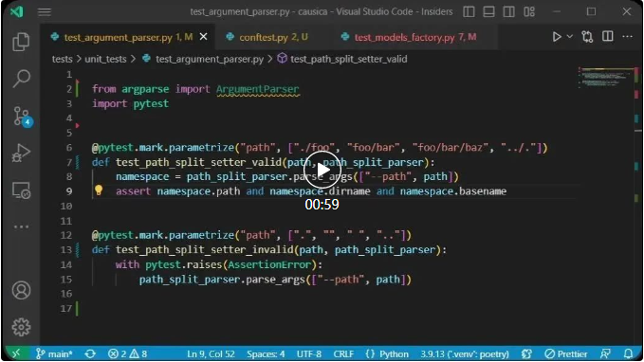Open more editor actions menu

pos(627,37)
